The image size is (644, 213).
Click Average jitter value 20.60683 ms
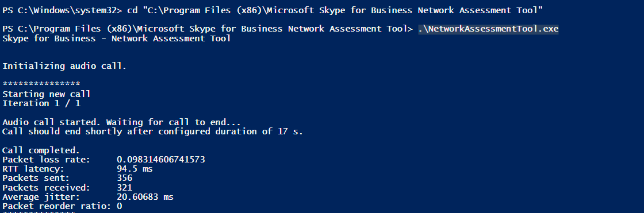pyautogui.click(x=145, y=197)
